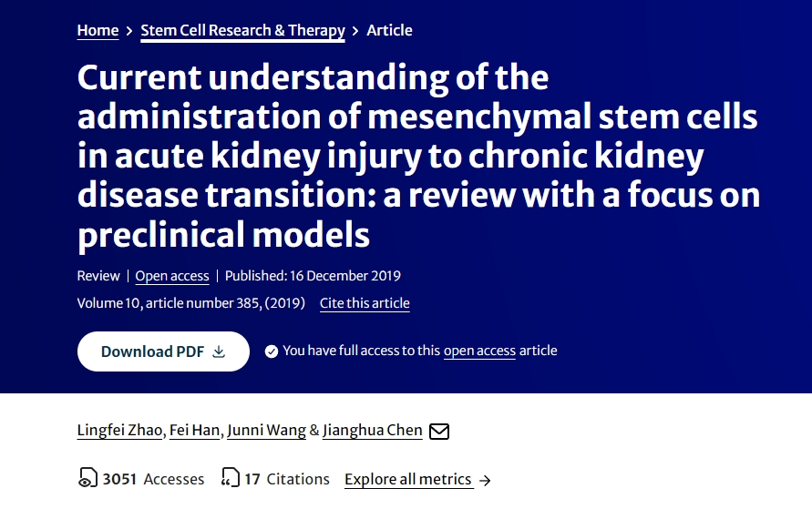Open author Junni Wang's profile link
This screenshot has width=812, height=509.
(266, 430)
